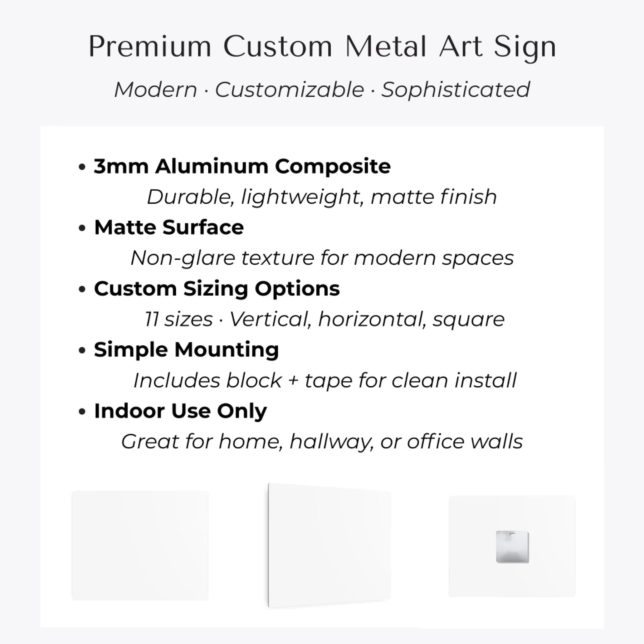Click the front-view blank metal panel image
Image resolution: width=644 pixels, height=644 pixels.
[140, 545]
